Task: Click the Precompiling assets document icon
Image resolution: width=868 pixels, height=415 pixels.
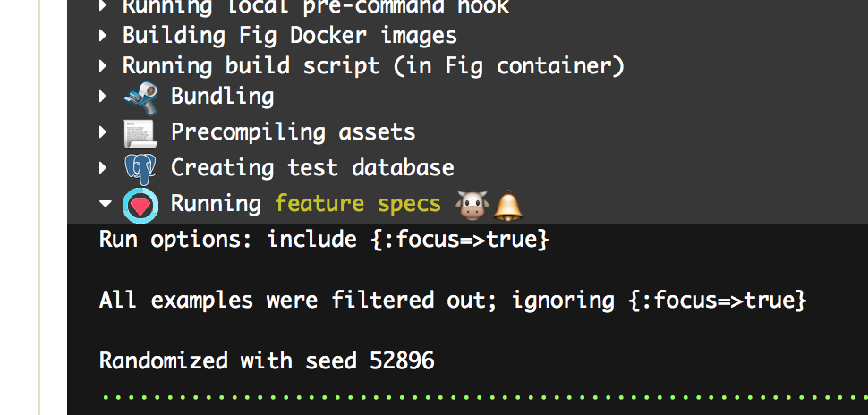Action: pos(140,132)
